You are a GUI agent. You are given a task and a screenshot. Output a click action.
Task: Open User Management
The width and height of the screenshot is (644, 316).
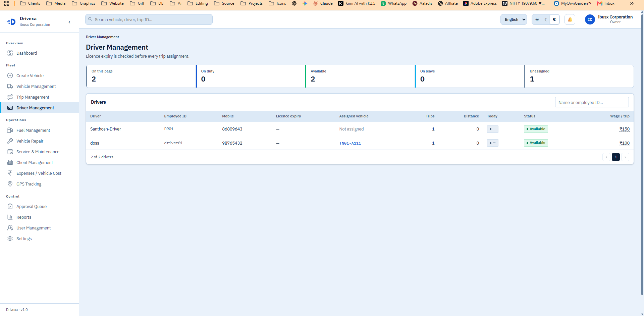point(39,228)
